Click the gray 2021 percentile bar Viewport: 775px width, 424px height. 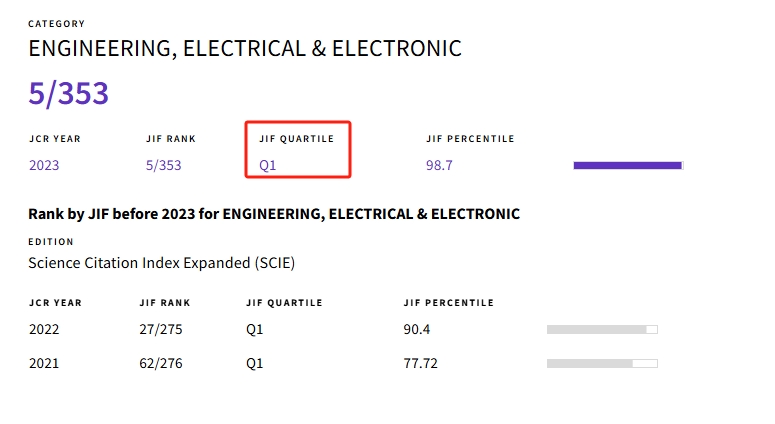[602, 364]
